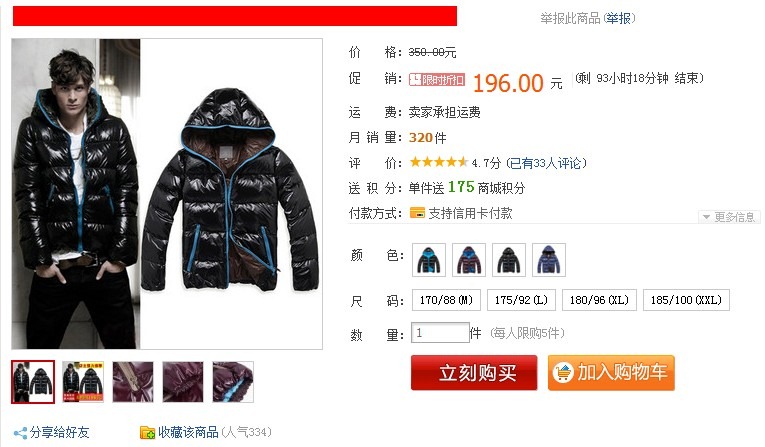
Task: Select the blue jacket color option
Action: point(549,260)
